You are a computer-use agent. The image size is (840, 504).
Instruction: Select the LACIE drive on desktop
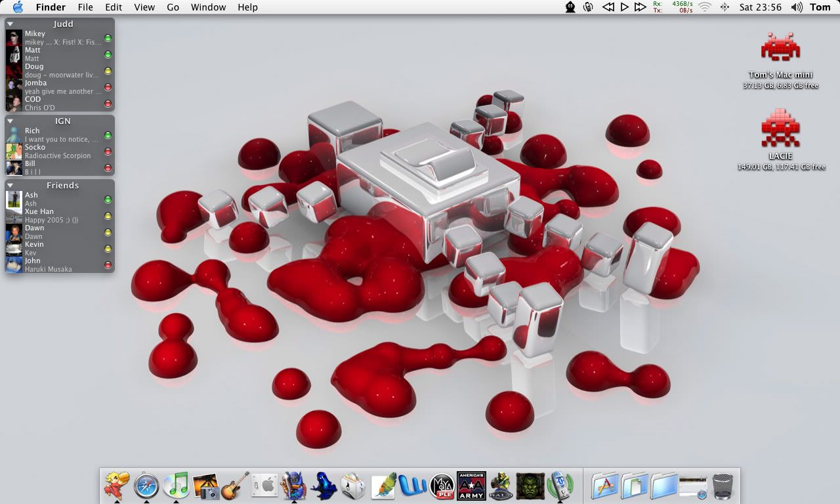780,131
